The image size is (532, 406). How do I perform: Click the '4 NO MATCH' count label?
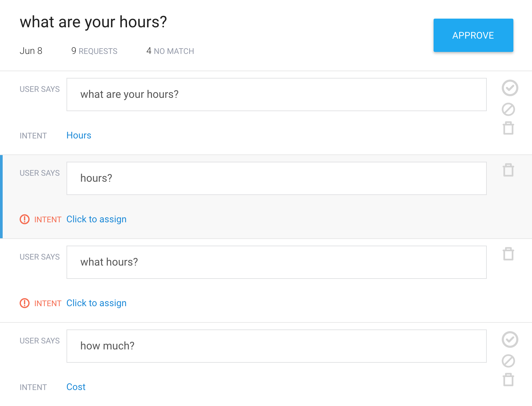[170, 51]
